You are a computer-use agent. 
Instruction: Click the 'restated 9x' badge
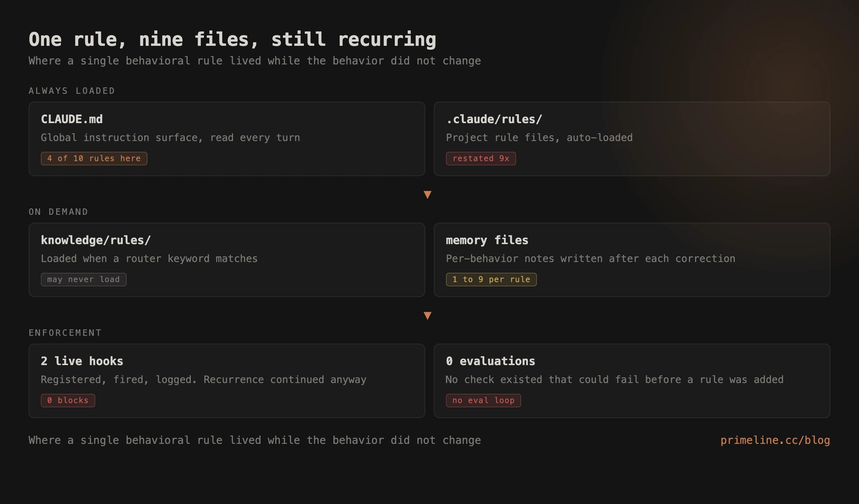pos(481,159)
